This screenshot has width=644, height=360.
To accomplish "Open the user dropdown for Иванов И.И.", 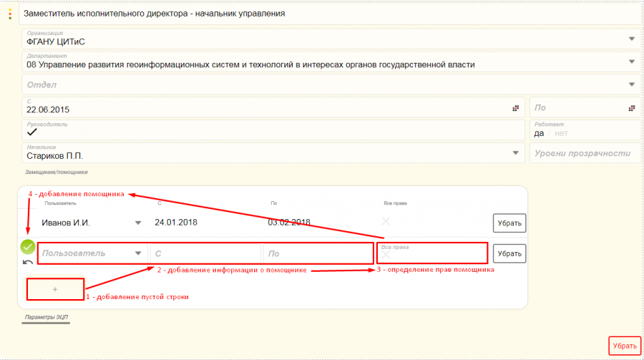I will click(138, 223).
